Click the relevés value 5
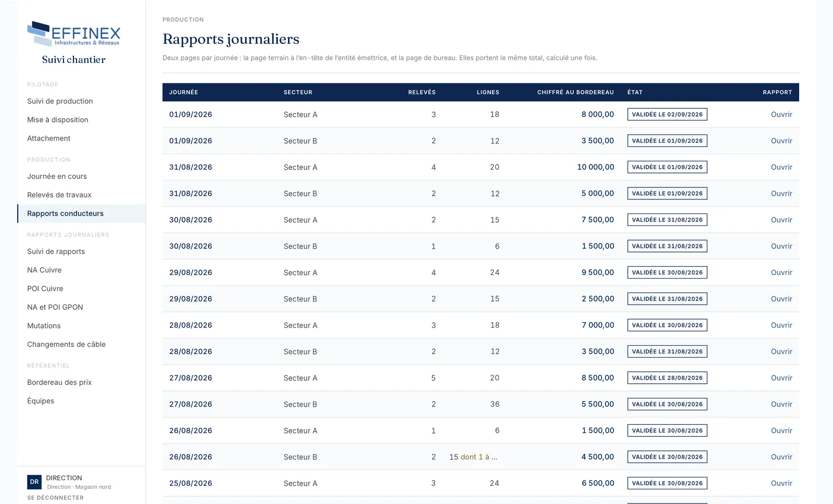The height and width of the screenshot is (504, 833). 433,378
